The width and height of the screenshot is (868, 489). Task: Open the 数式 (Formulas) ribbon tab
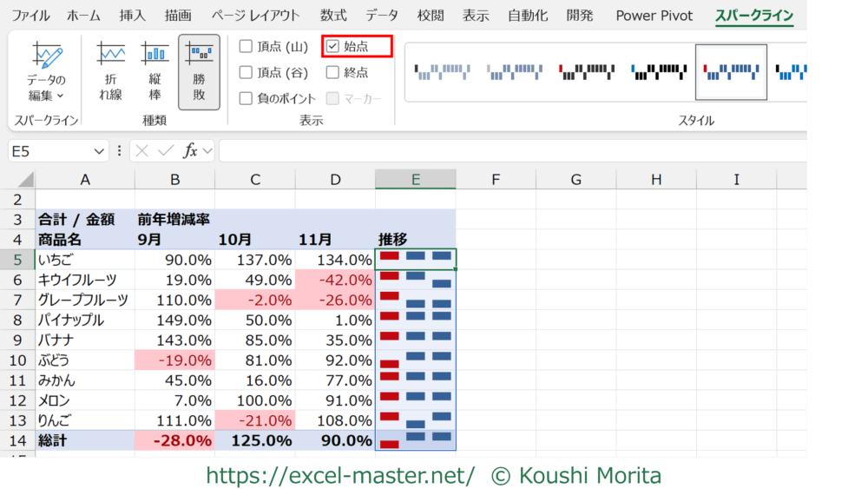pyautogui.click(x=332, y=16)
